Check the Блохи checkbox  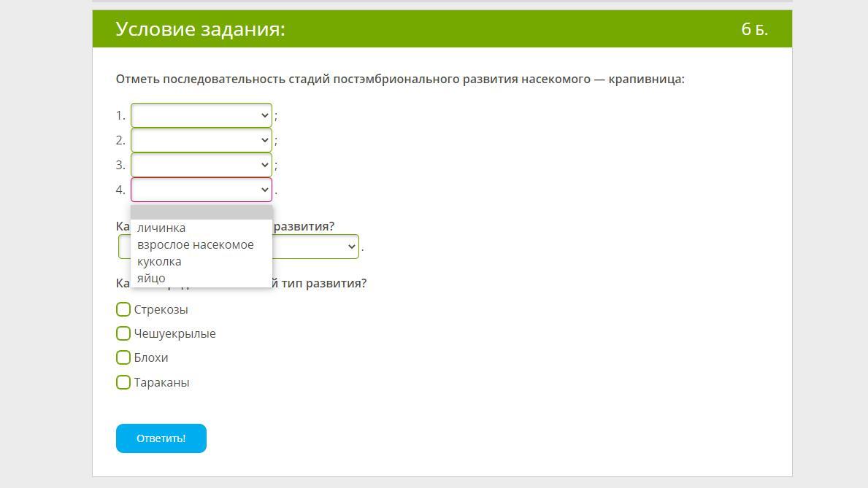pos(123,357)
